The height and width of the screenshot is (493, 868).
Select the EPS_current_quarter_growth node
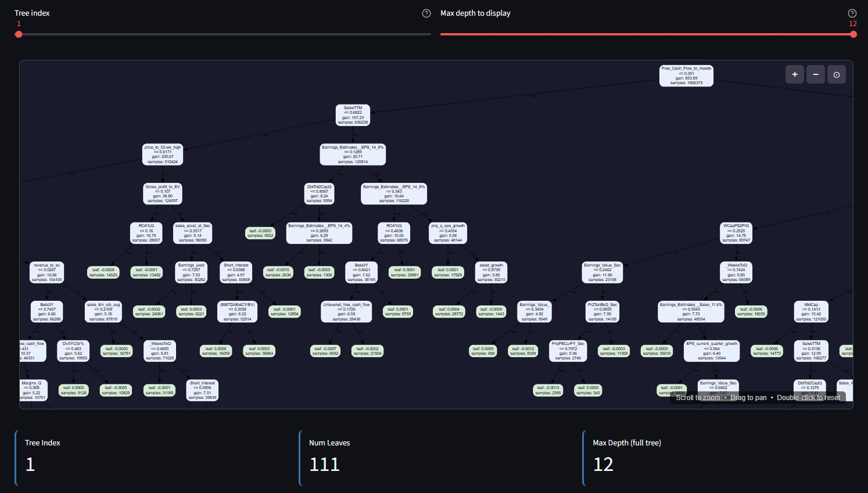[712, 351]
